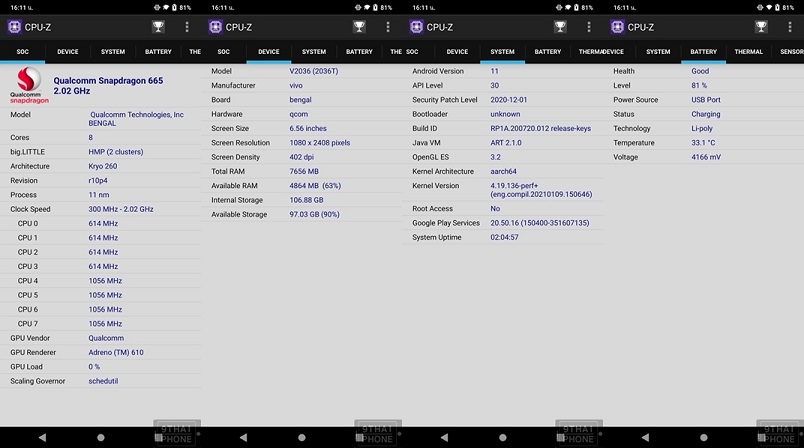Tap the CPU-Z app logo on System screen
Viewport: 804px width, 448px height.
point(417,27)
